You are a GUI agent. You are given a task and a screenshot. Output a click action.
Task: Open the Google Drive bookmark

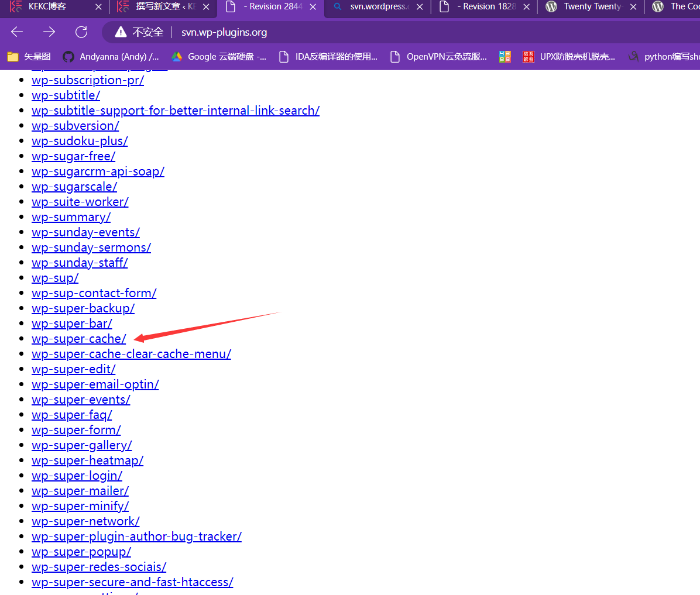click(219, 57)
